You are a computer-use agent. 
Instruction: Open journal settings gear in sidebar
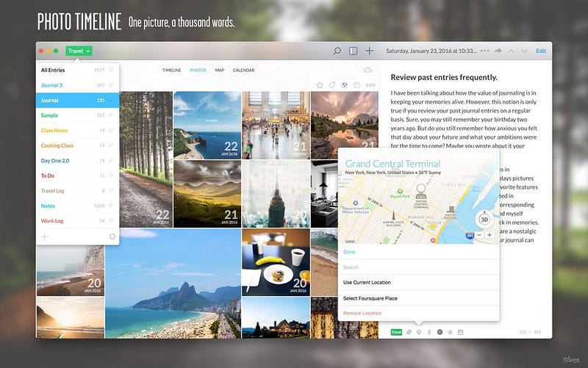click(x=112, y=237)
